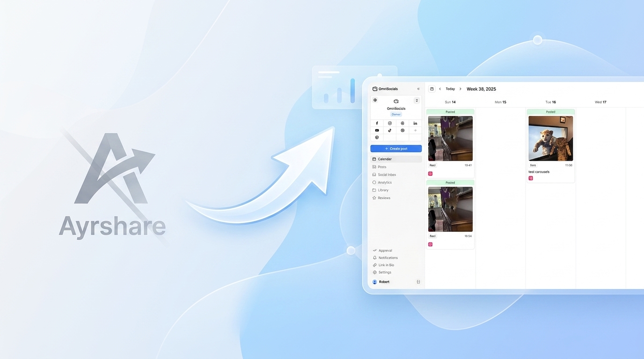The image size is (644, 359).
Task: Select the Facebook account icon
Action: 377,123
